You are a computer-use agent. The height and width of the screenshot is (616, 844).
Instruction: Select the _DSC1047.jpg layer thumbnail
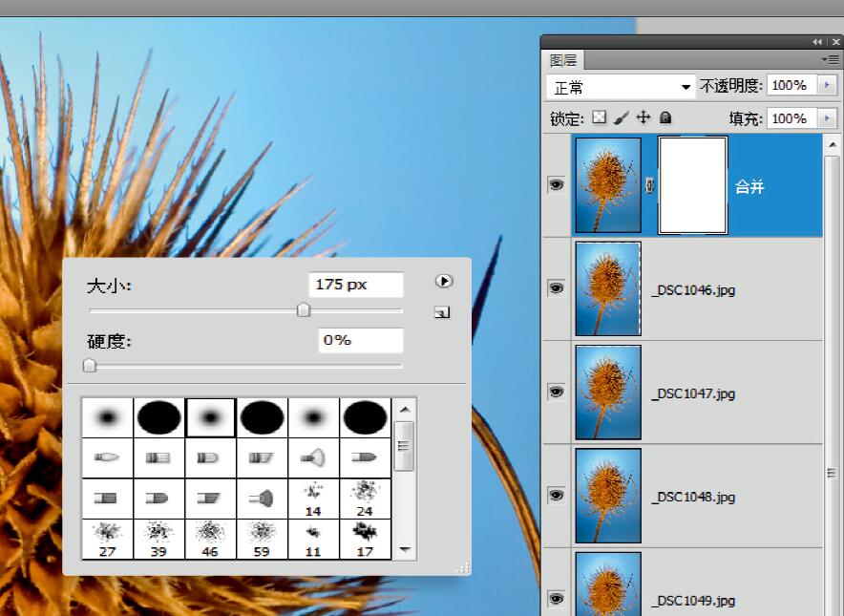click(x=608, y=392)
